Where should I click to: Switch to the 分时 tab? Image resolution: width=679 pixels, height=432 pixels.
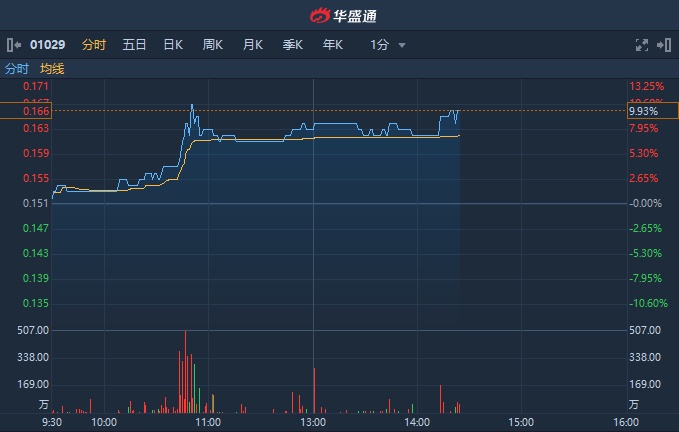94,45
